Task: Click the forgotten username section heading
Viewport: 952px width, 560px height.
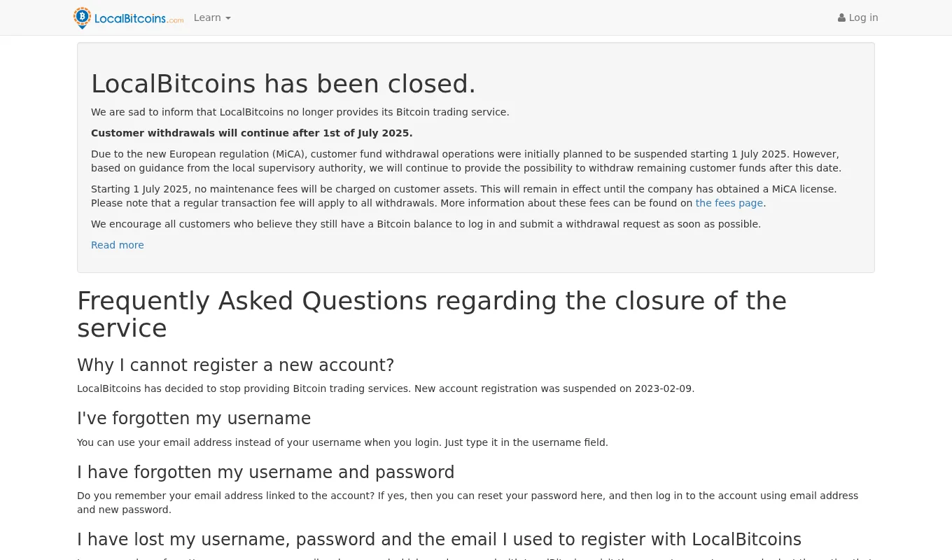Action: tap(194, 419)
